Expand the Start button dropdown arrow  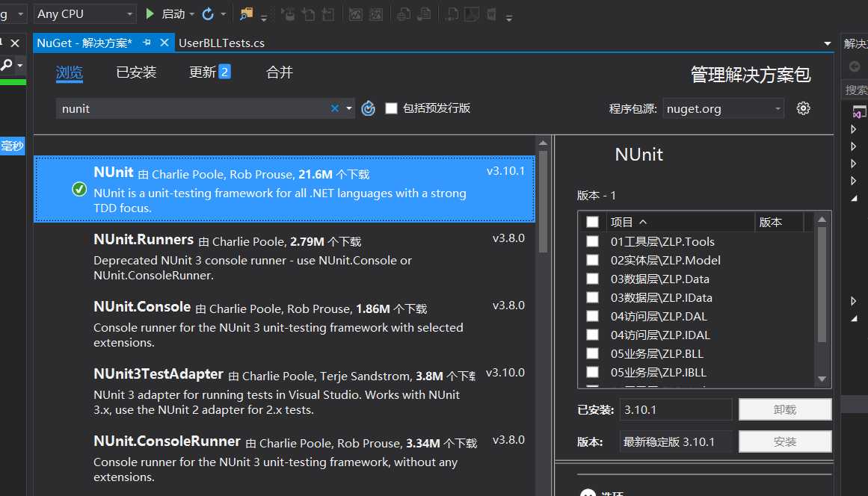(192, 14)
